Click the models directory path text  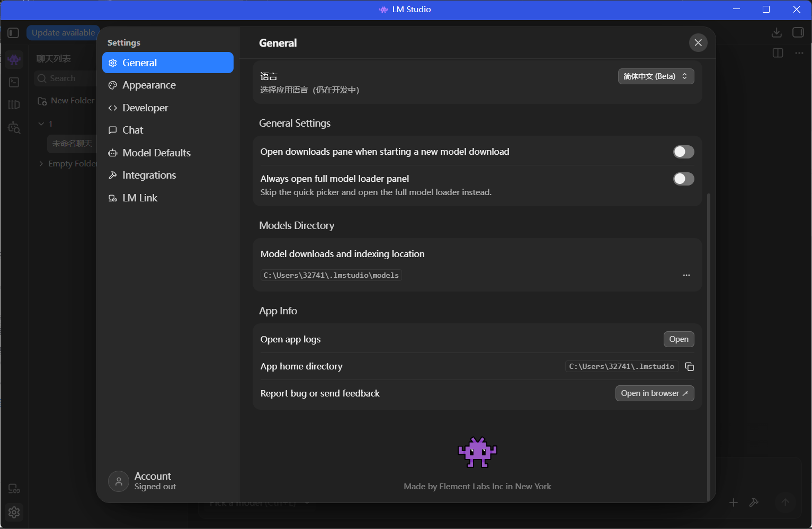pyautogui.click(x=331, y=275)
